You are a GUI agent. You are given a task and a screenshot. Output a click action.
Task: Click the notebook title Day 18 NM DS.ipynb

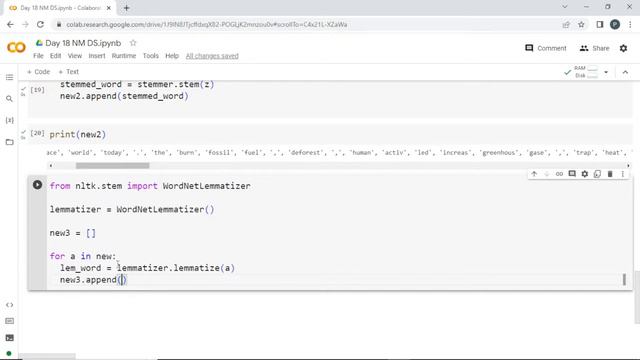point(83,43)
